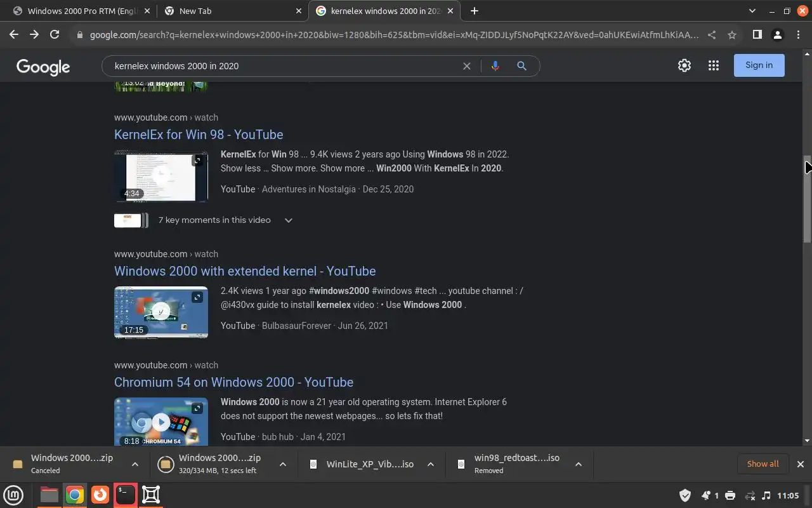Open KernelEx for Win 98 video link
The height and width of the screenshot is (508, 812).
coord(199,135)
